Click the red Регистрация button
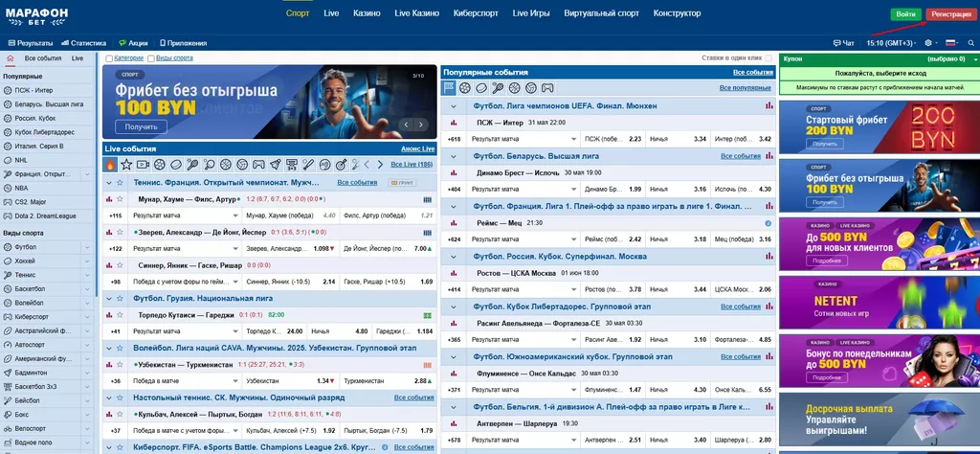This screenshot has height=454, width=980. 949,14
